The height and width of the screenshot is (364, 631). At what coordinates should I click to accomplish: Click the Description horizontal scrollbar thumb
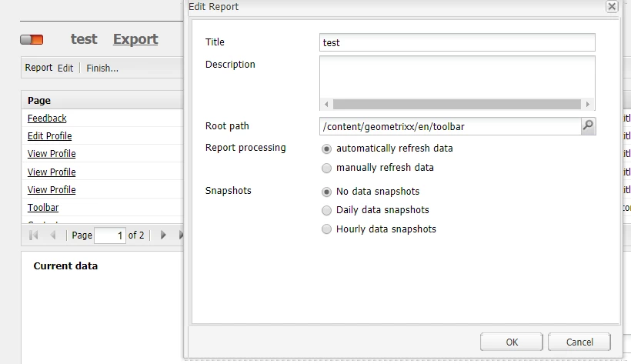pyautogui.click(x=457, y=105)
